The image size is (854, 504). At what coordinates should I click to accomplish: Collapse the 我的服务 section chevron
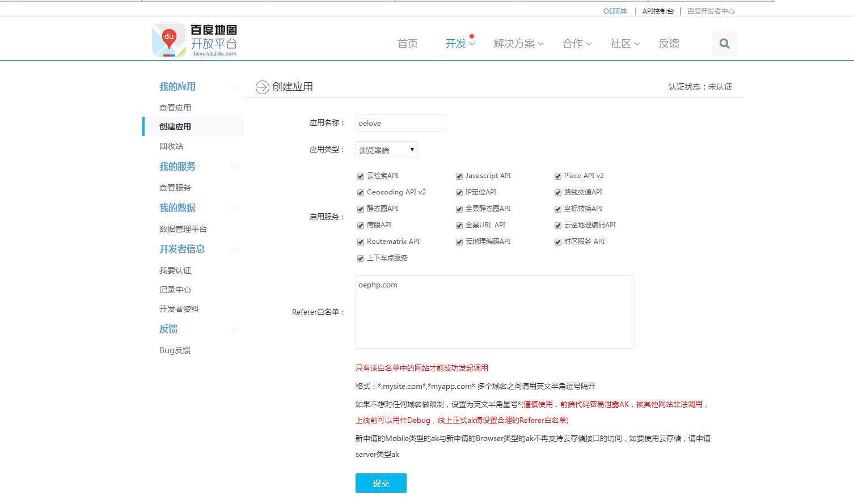[x=234, y=167]
